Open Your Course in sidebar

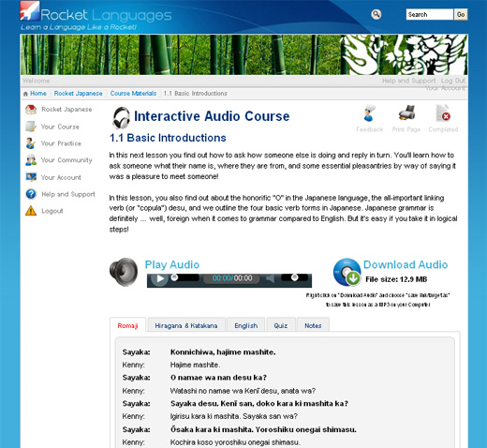(60, 127)
